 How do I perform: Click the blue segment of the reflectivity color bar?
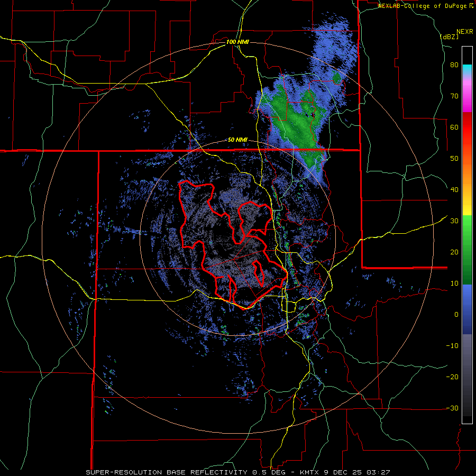tap(467, 309)
